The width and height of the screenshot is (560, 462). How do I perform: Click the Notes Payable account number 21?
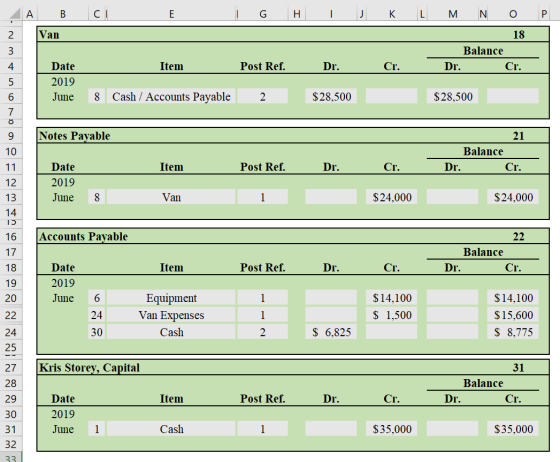click(519, 136)
